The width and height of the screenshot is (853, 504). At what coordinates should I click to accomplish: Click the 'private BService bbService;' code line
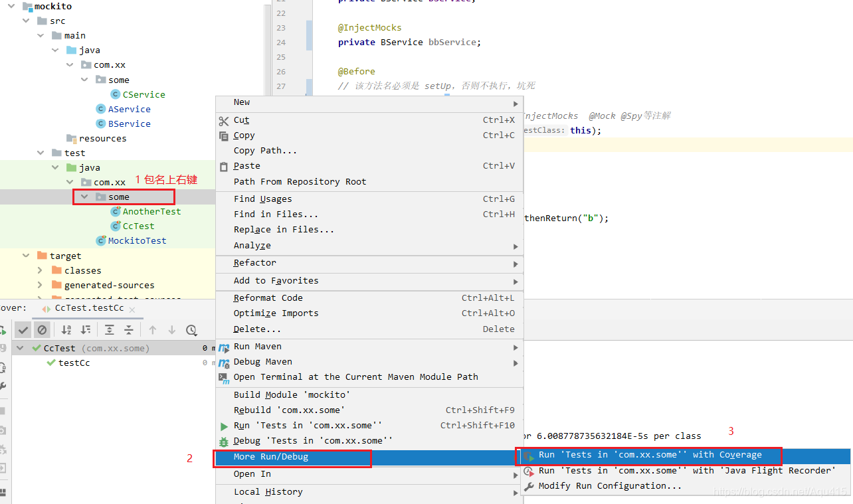pyautogui.click(x=409, y=42)
